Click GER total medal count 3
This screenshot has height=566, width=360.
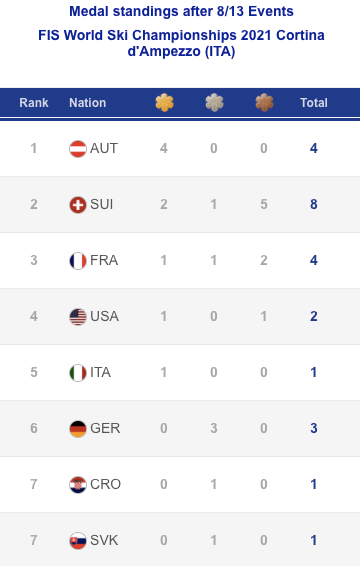tap(314, 428)
